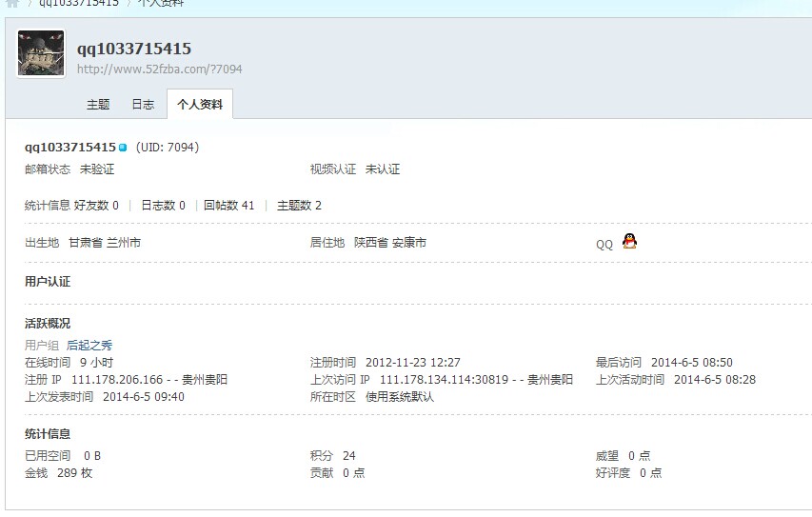
Task: Open the profile URL http://www.52fzba.com/?7094
Action: (x=160, y=69)
